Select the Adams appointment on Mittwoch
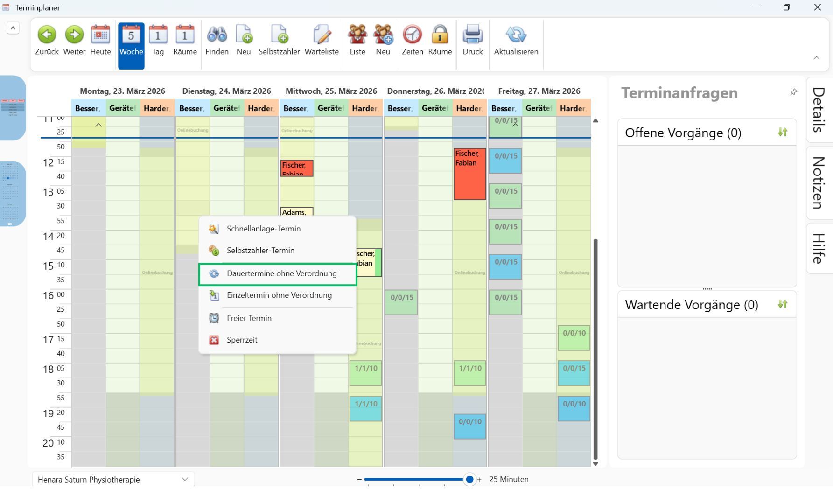The height and width of the screenshot is (504, 833). pyautogui.click(x=296, y=212)
